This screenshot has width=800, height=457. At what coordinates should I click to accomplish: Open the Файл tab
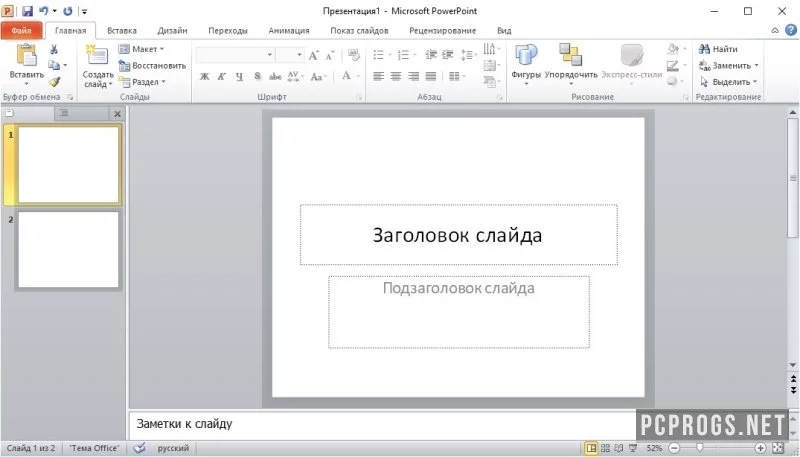point(21,31)
